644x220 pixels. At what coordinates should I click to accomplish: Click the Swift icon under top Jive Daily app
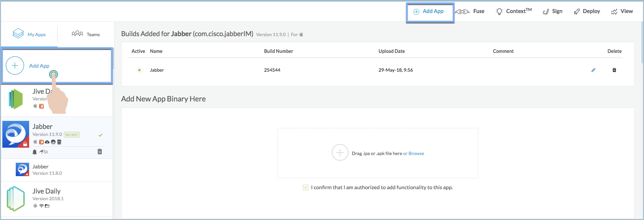tap(42, 106)
